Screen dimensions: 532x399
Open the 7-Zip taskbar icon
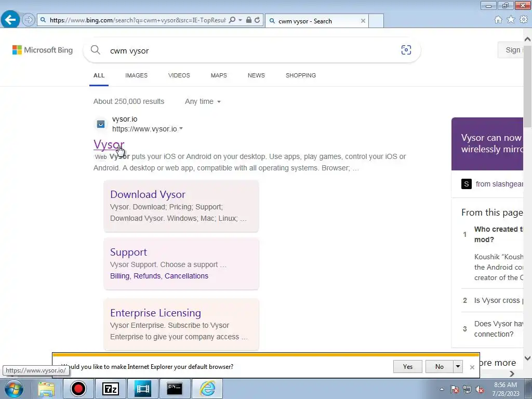[x=111, y=389]
